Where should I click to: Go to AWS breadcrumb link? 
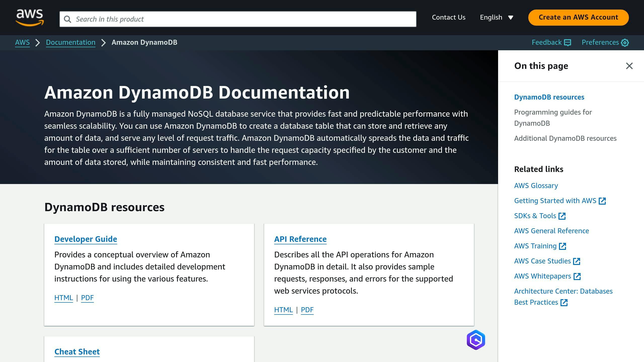22,42
